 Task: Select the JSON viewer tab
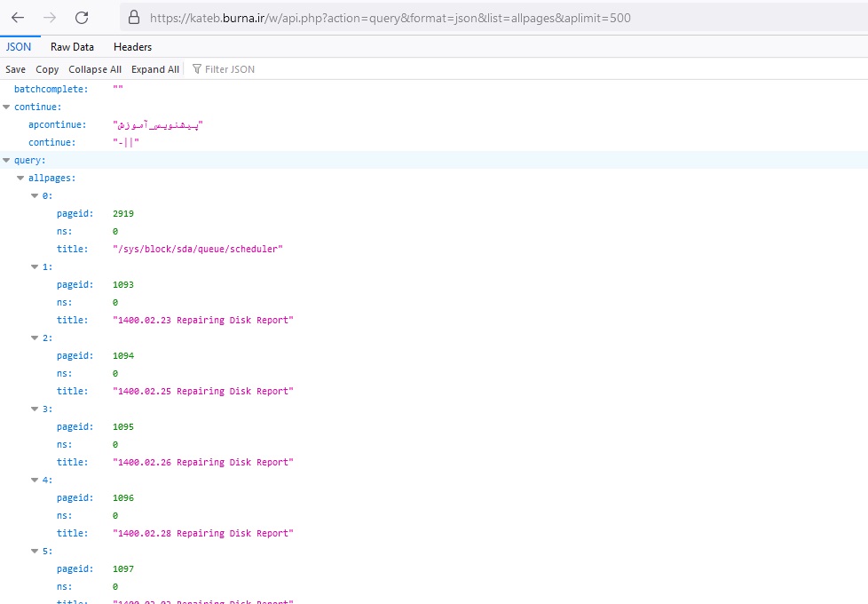click(19, 47)
